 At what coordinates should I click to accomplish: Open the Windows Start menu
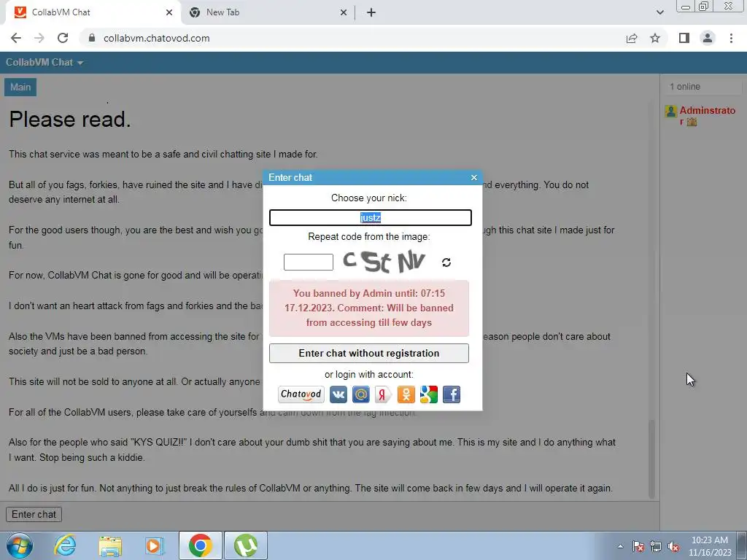(20, 545)
